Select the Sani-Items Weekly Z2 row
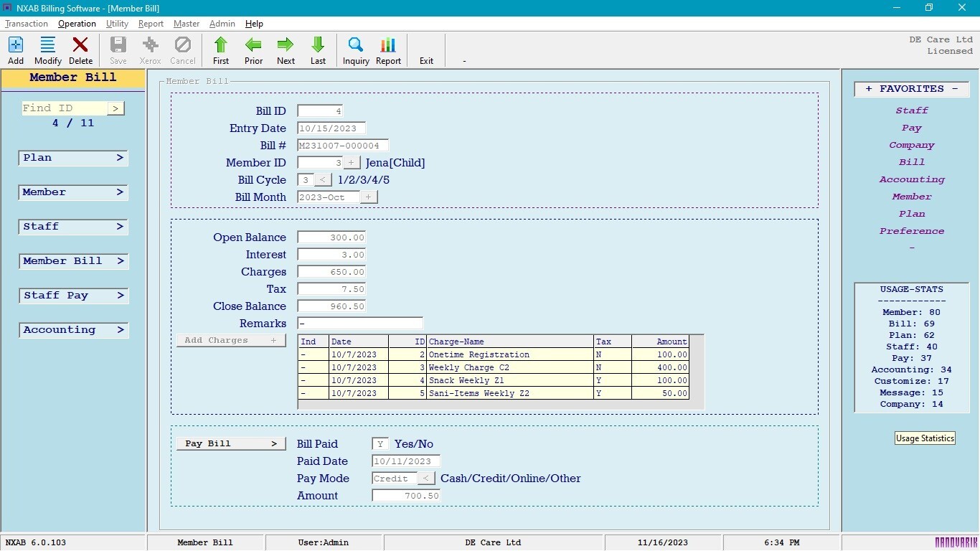Viewport: 980px width, 551px height. pyautogui.click(x=494, y=393)
